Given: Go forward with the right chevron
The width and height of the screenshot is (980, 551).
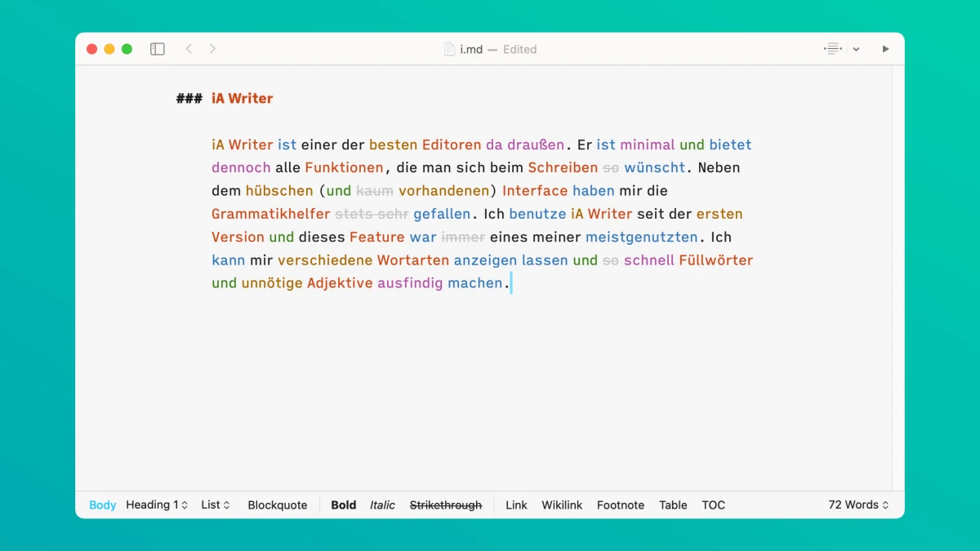Looking at the screenshot, I should click(x=212, y=49).
